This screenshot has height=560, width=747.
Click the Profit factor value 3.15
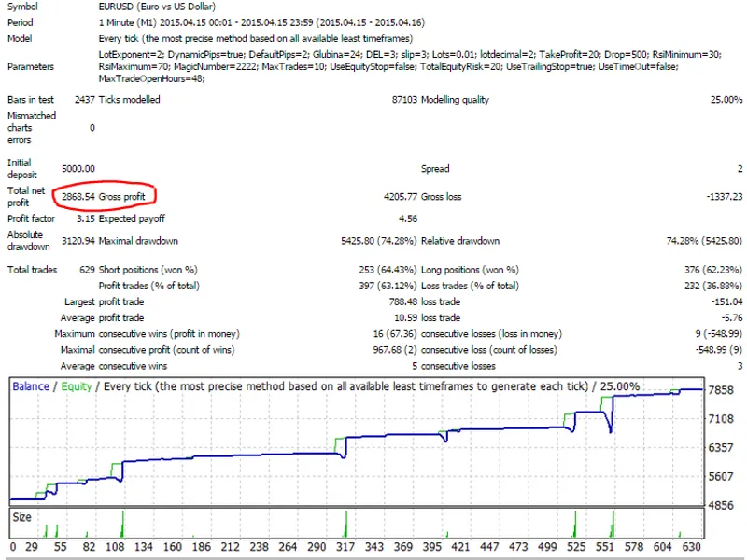86,218
